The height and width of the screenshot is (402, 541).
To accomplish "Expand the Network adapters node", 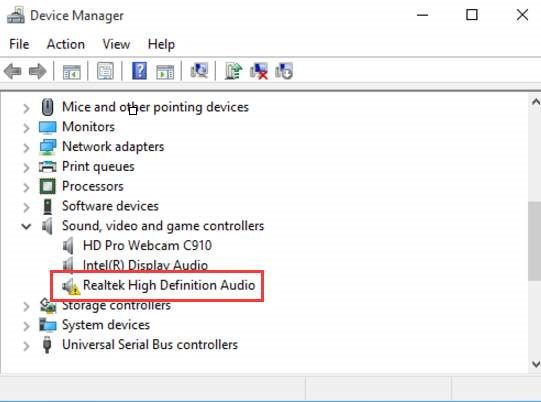I will tap(26, 148).
